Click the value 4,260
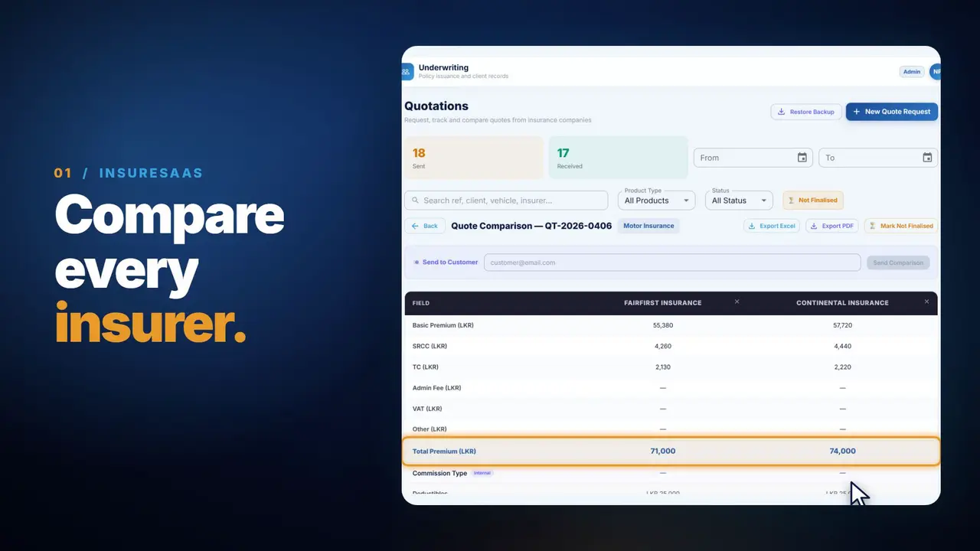 pyautogui.click(x=663, y=346)
